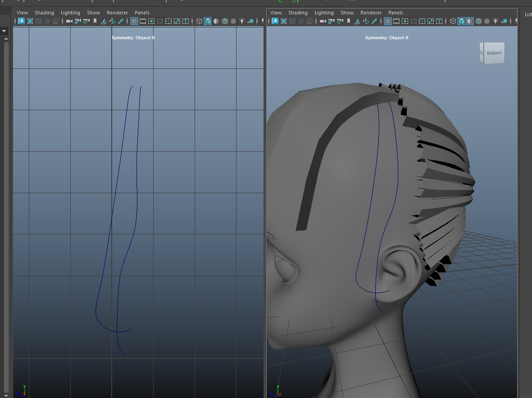Click Bookmarks icon in left panel toolbar
This screenshot has width=532, height=398.
(95, 21)
